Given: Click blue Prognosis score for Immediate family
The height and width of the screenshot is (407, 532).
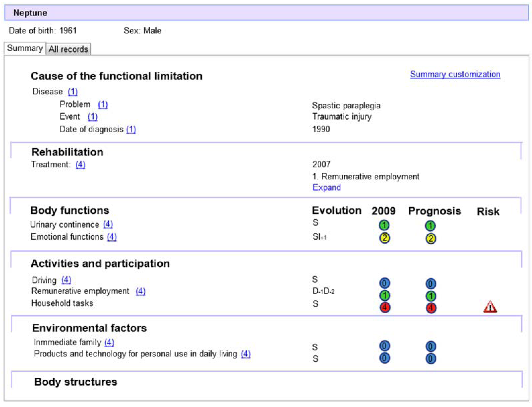Looking at the screenshot, I should (x=431, y=346).
